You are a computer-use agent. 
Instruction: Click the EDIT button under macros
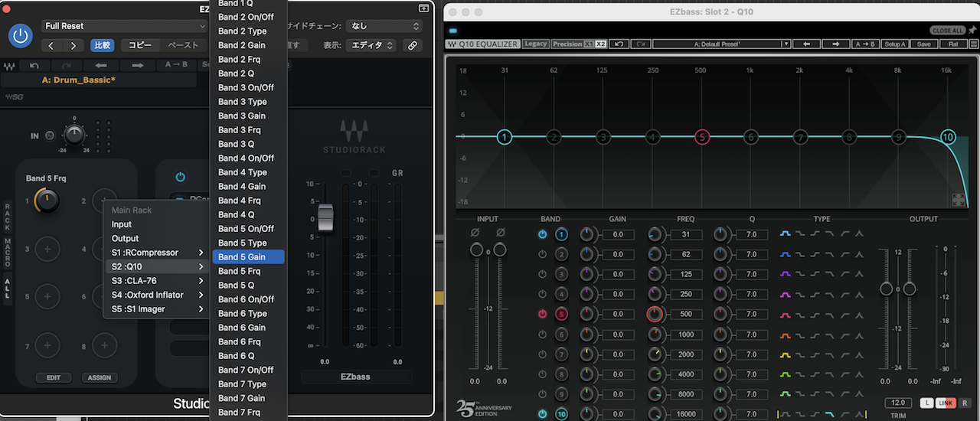pyautogui.click(x=54, y=377)
